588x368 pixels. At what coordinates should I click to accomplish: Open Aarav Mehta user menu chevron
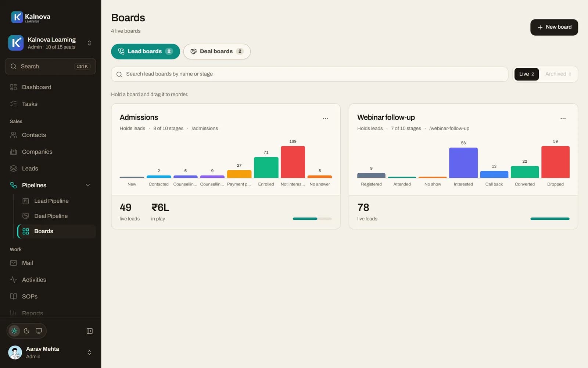(x=89, y=353)
